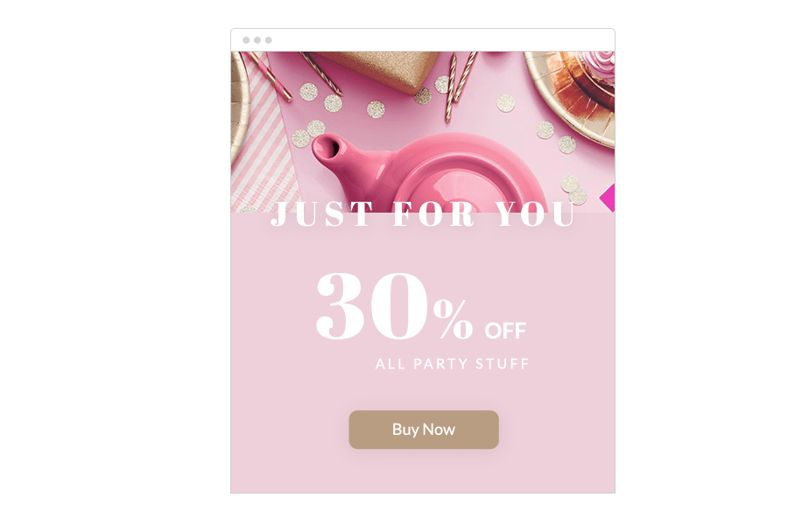The image size is (809, 532).
Task: Click the large 30 number text
Action: [x=372, y=306]
